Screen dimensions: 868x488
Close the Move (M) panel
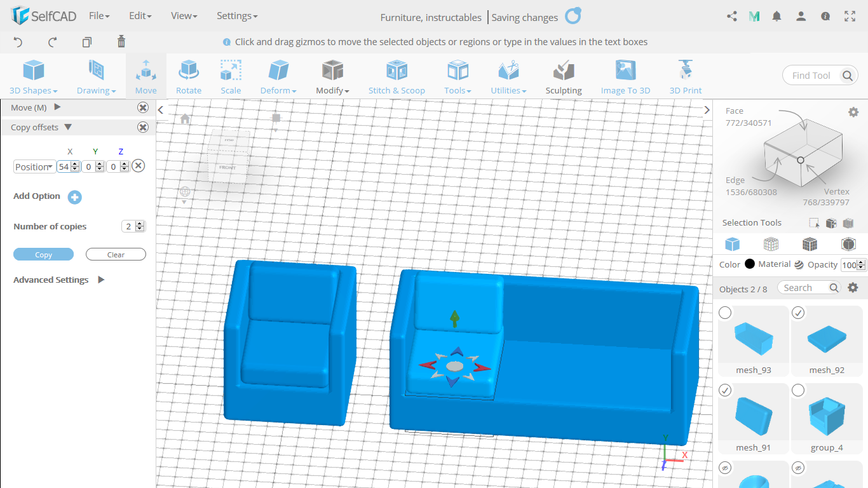143,108
